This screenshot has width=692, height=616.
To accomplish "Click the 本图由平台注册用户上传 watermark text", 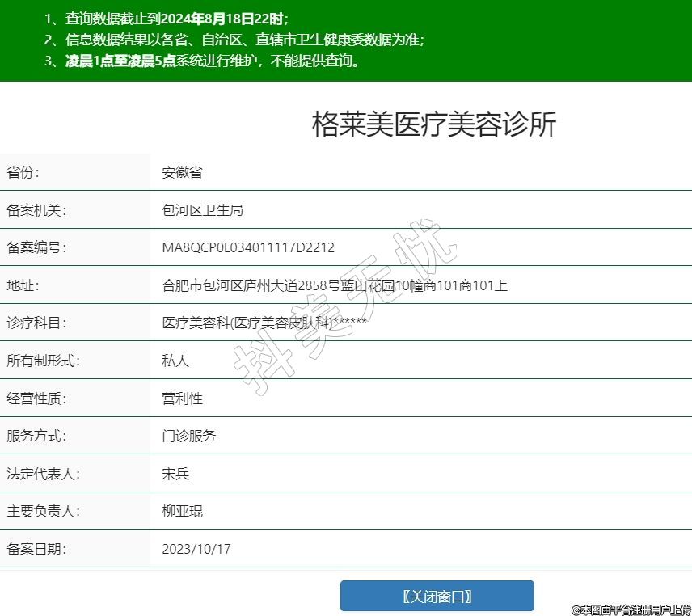I will pos(631,610).
